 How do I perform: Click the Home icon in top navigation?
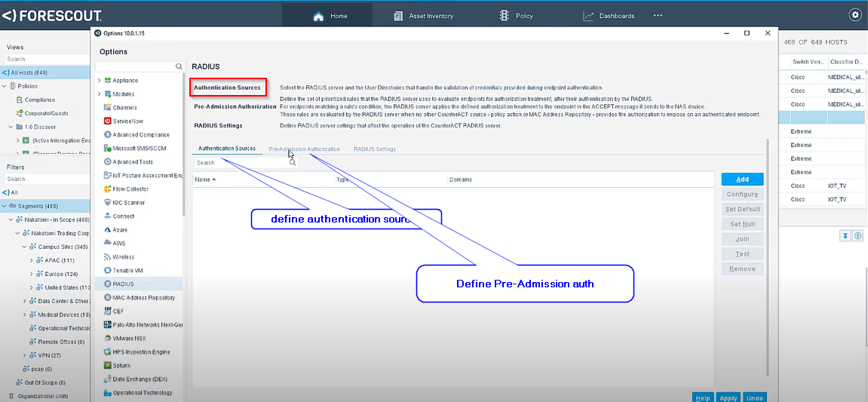[x=318, y=16]
